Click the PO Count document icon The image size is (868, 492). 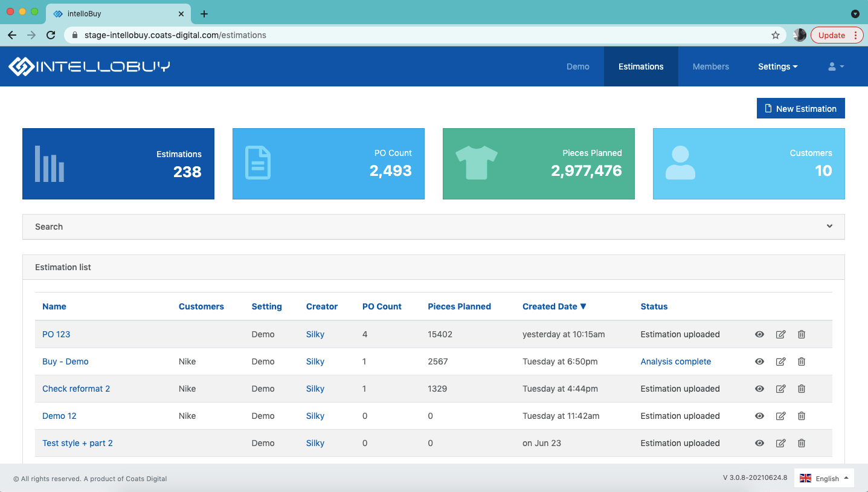click(x=258, y=163)
